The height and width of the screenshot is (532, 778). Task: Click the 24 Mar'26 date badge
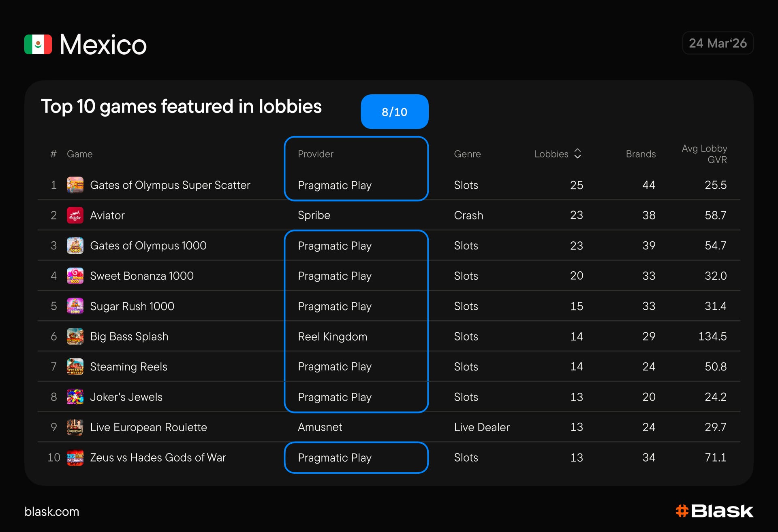(x=718, y=43)
